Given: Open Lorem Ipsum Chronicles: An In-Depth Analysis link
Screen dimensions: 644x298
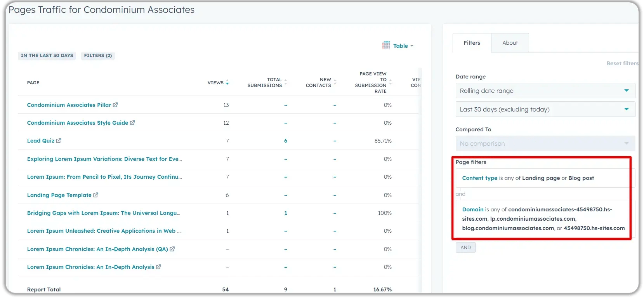Looking at the screenshot, I should 91,267.
